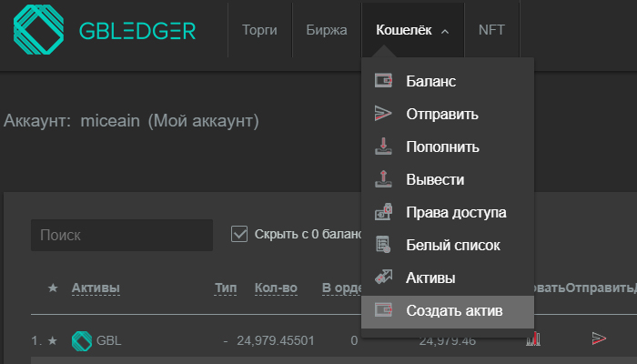Click the paper plane icon beside Отправить

pos(383,114)
